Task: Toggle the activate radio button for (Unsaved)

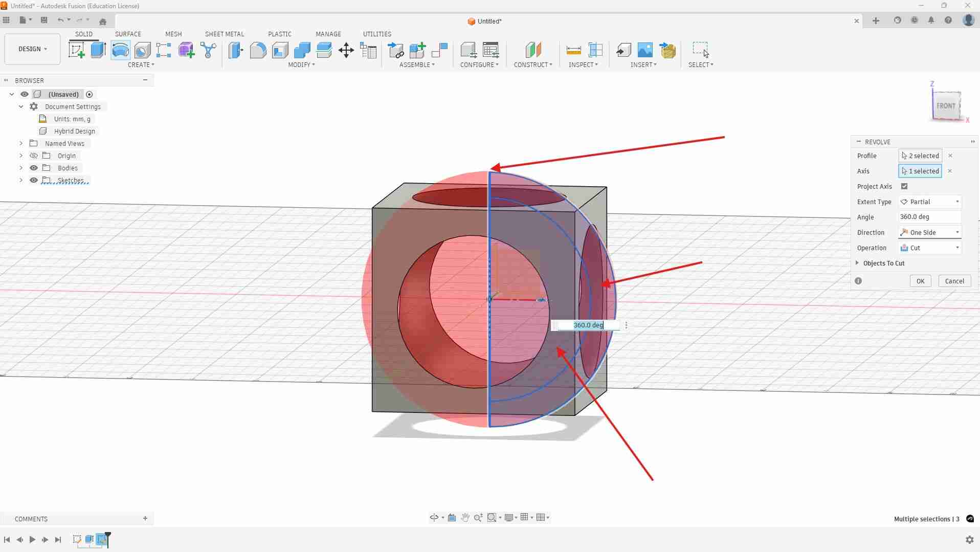Action: pos(90,94)
